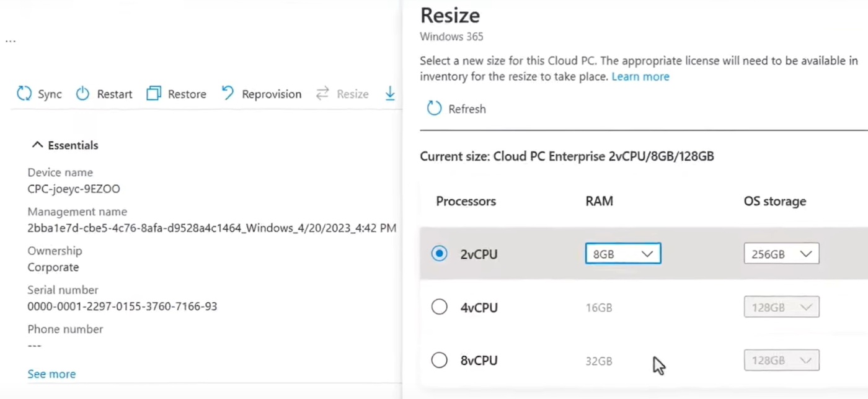Click the Restart power icon
868x399 pixels.
tap(82, 94)
